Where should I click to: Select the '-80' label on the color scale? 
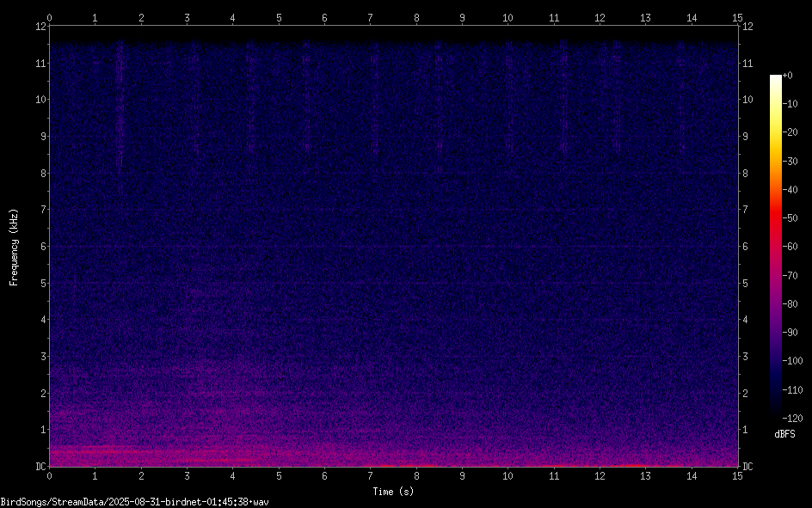pyautogui.click(x=790, y=303)
